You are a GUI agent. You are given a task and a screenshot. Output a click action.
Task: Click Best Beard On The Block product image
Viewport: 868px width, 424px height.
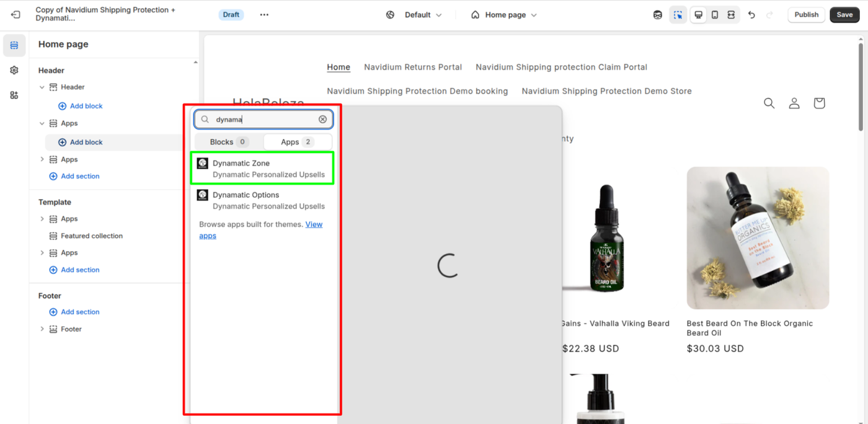(758, 238)
